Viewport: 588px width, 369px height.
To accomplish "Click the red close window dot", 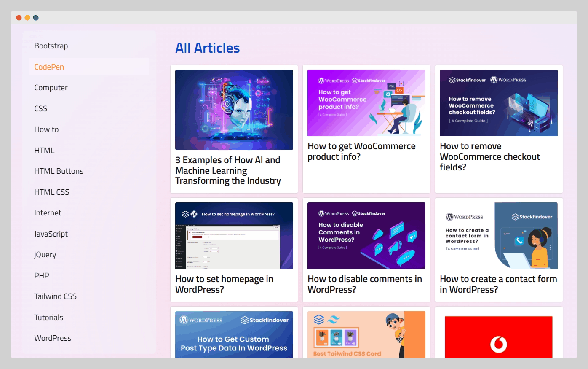I will click(19, 18).
